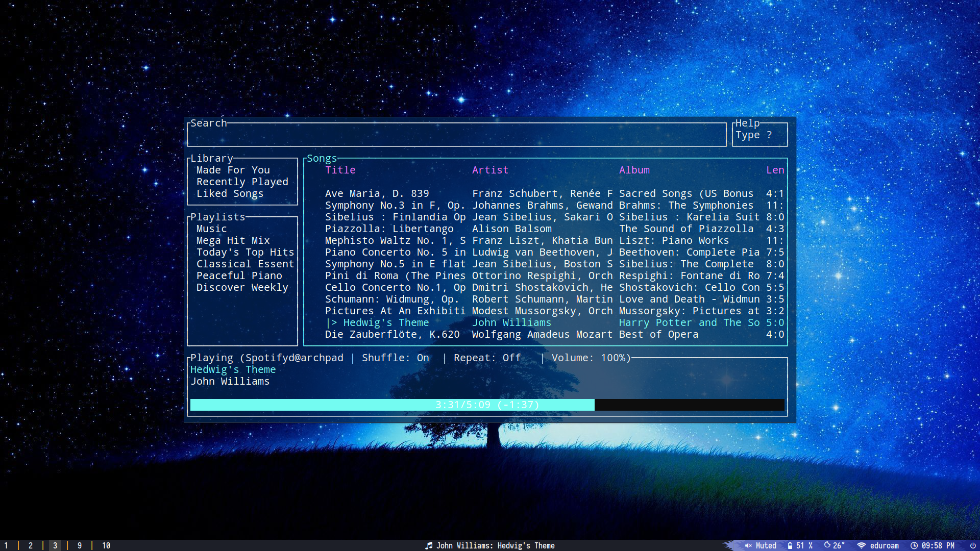Click the clock icon in status bar
The height and width of the screenshot is (551, 980).
tap(914, 545)
